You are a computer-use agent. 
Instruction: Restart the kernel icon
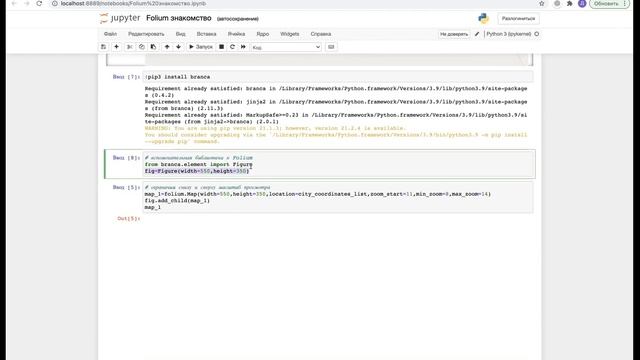tap(232, 47)
